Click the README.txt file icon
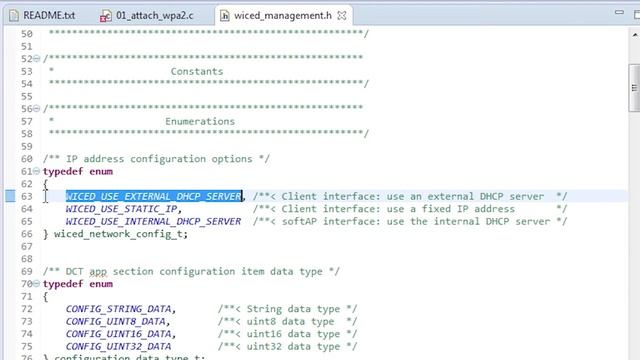Screen dimensions: 640x360 (x=14, y=16)
